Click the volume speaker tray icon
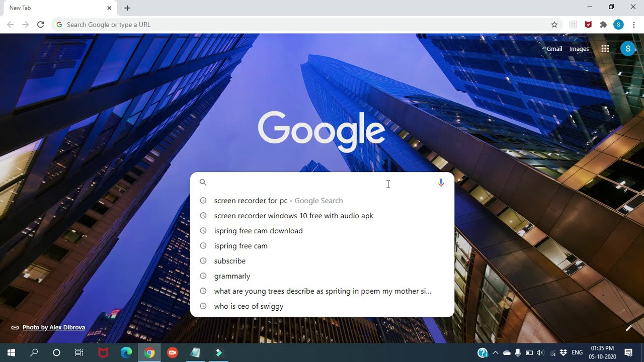Image resolution: width=644 pixels, height=362 pixels. 540,352
